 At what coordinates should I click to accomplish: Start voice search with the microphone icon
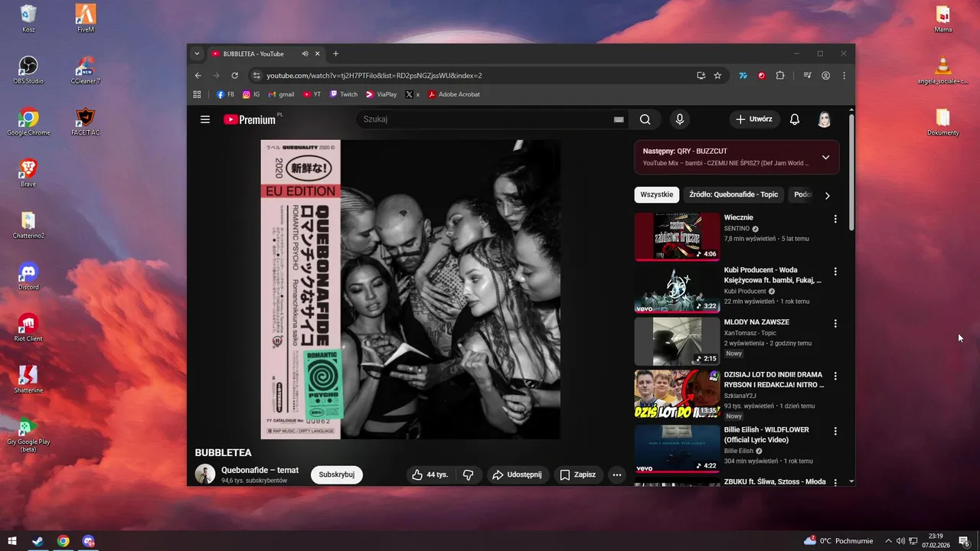679,119
